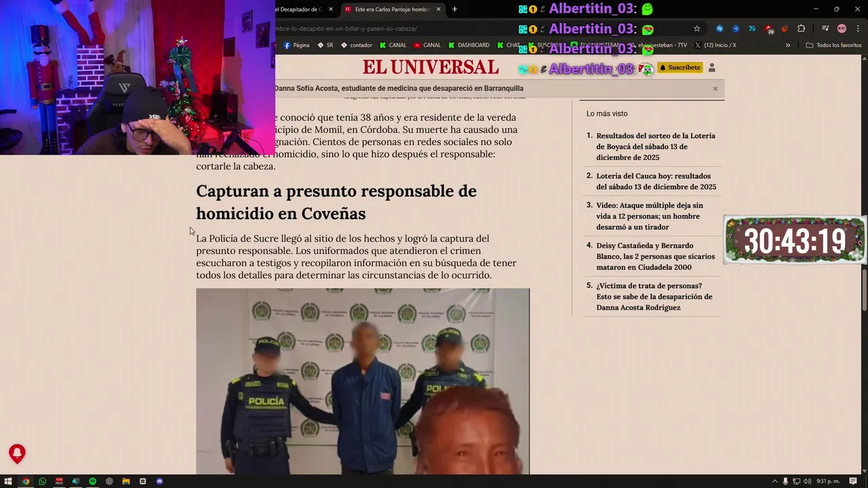The image size is (868, 488).
Task: Open 'Lotería del Cauca hoy' article
Action: (656, 181)
